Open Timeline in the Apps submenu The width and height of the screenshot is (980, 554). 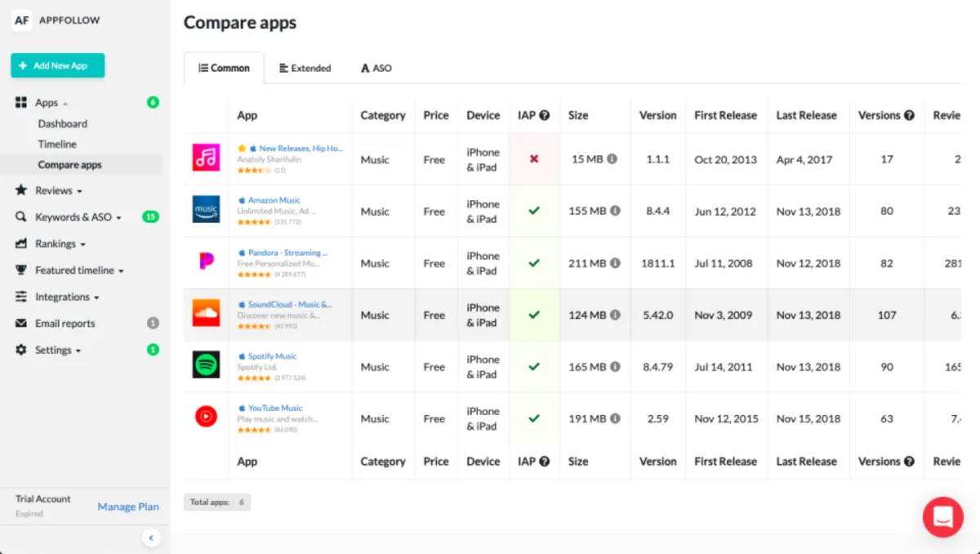57,144
